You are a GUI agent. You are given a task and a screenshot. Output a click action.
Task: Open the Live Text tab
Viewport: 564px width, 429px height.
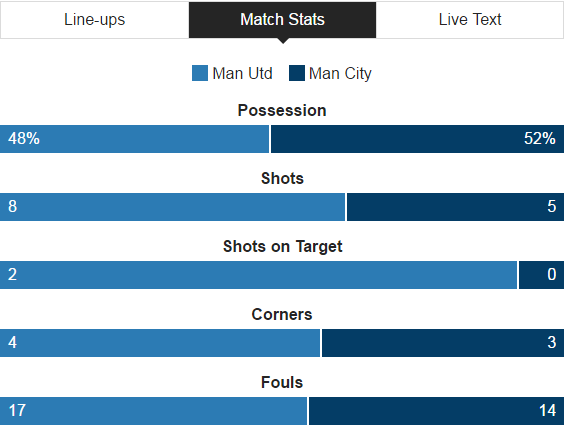(x=469, y=20)
